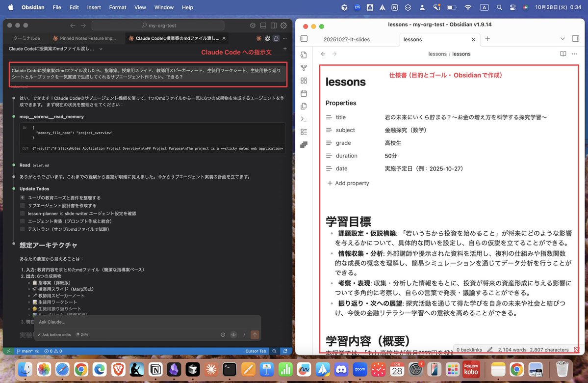Click the title property type icon

(329, 117)
